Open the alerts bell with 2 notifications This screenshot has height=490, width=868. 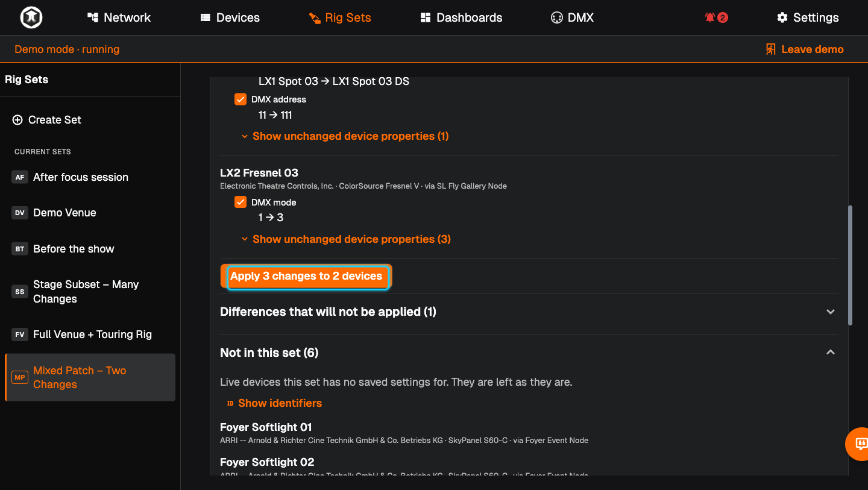click(716, 17)
